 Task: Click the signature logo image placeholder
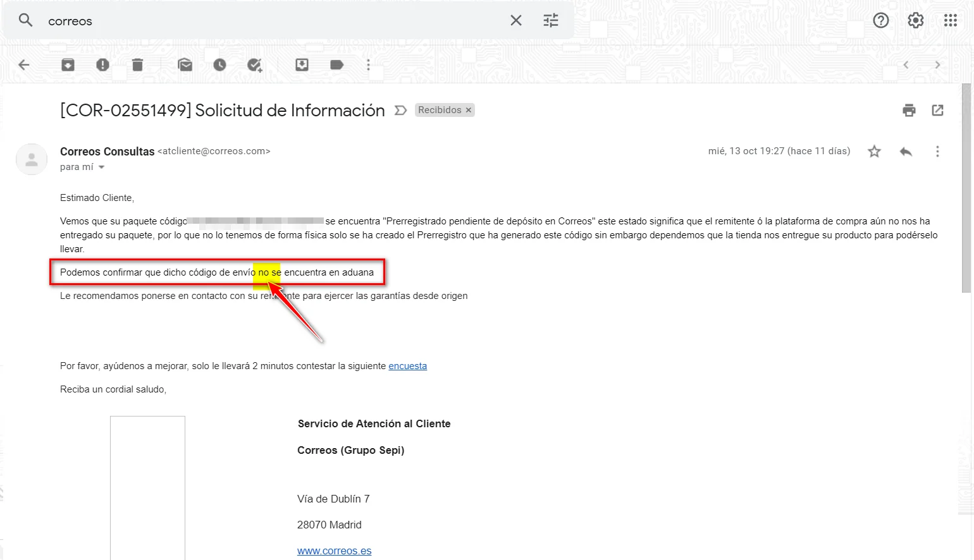(x=147, y=487)
